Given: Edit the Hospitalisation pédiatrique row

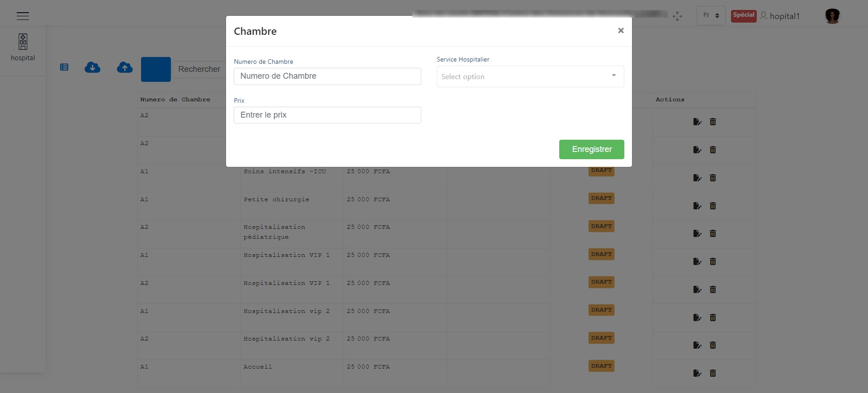Looking at the screenshot, I should point(697,233).
